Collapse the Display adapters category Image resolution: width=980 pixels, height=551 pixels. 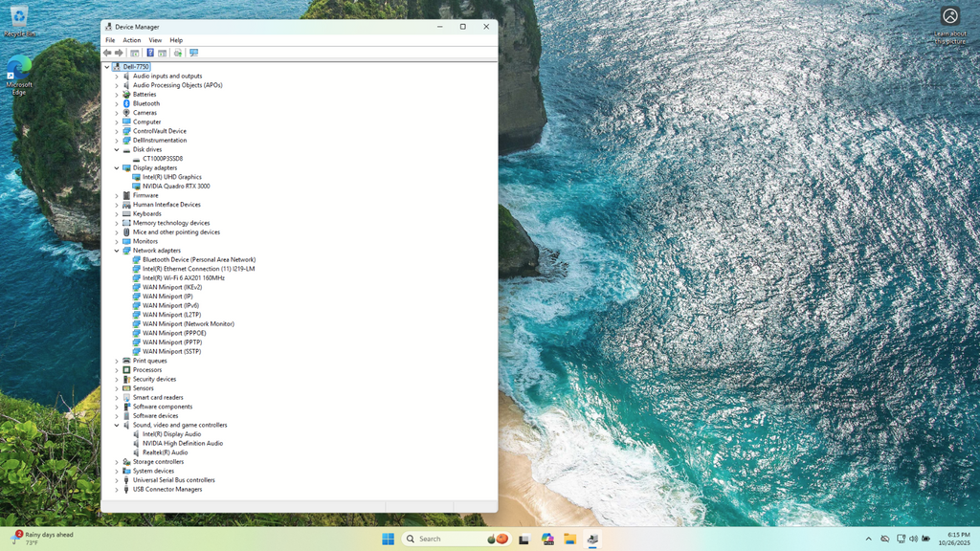(x=117, y=168)
